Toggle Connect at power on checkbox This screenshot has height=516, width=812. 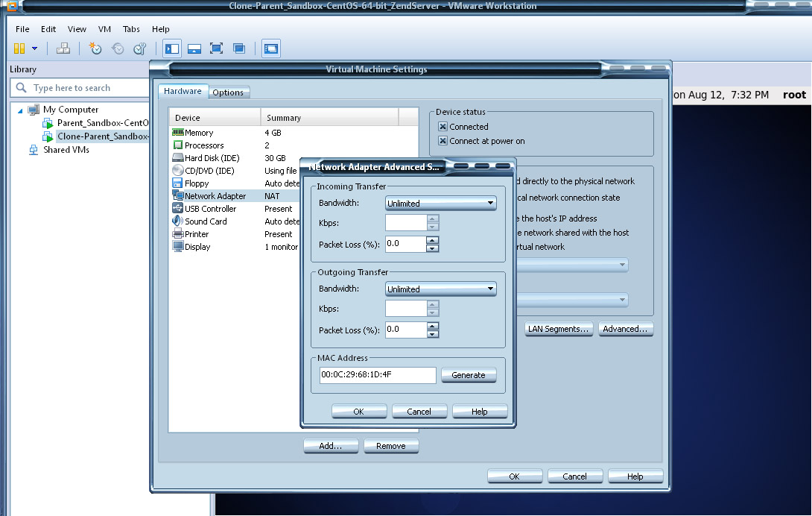(x=443, y=141)
